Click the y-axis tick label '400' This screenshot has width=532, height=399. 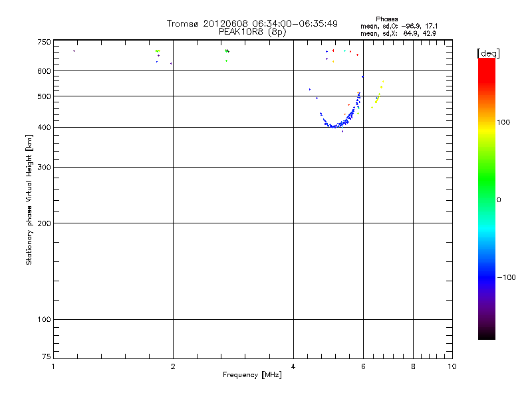click(x=44, y=128)
